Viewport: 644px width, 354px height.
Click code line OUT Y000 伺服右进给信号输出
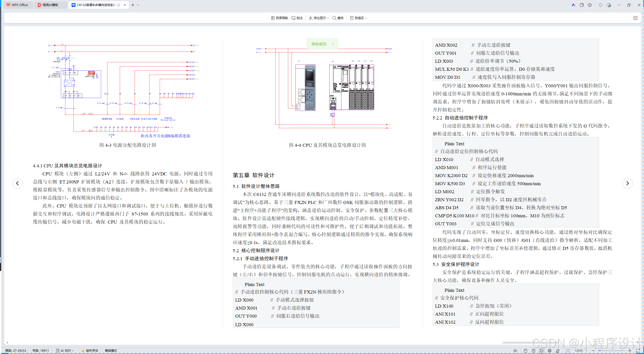click(277, 316)
